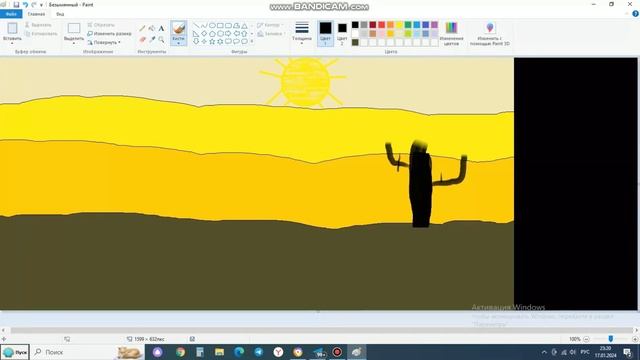The width and height of the screenshot is (640, 360).
Task: Click the zoom out minus button
Action: (x=586, y=339)
